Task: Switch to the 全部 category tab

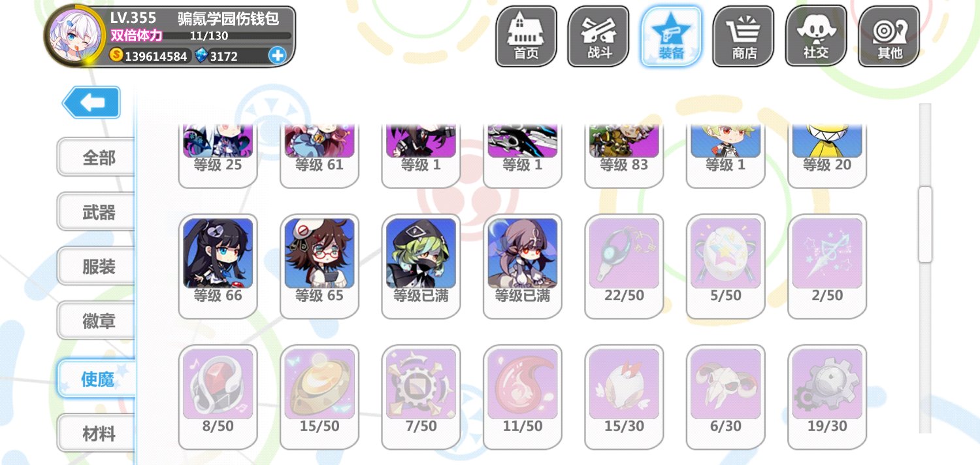Action: tap(98, 158)
